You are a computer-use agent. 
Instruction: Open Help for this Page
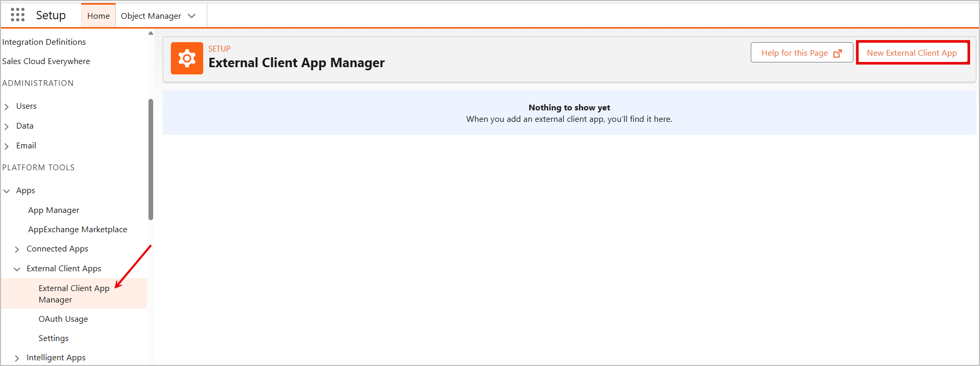(x=801, y=53)
